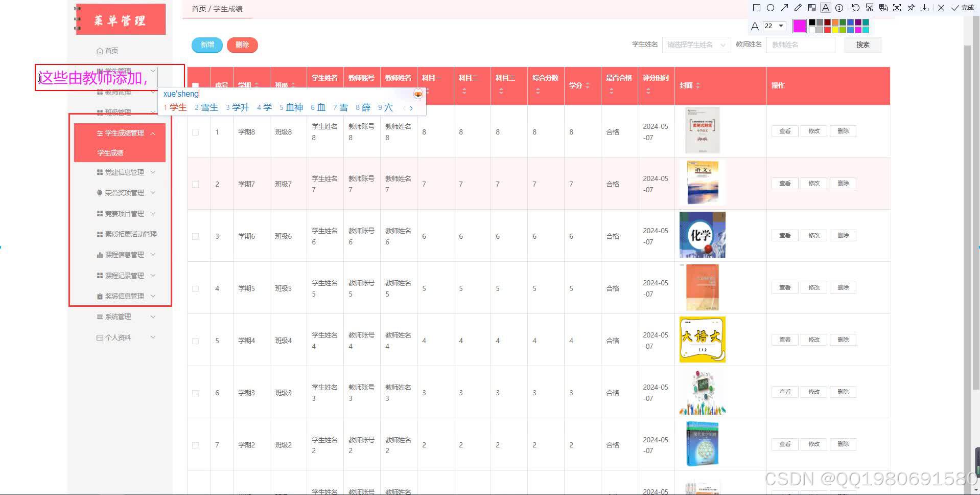Sort table by 学分 column arrows
This screenshot has height=495, width=980.
click(x=587, y=85)
